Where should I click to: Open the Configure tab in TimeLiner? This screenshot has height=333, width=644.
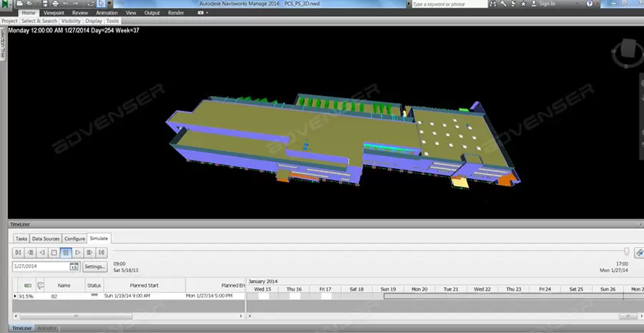click(74, 238)
